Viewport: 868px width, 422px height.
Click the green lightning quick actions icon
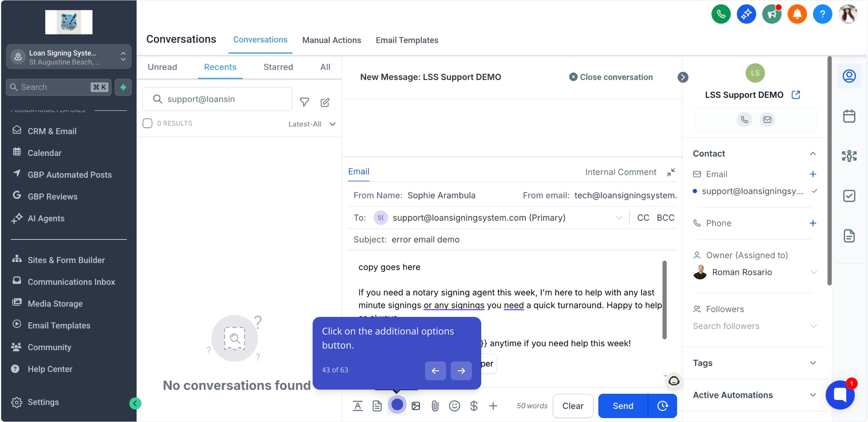pos(123,87)
